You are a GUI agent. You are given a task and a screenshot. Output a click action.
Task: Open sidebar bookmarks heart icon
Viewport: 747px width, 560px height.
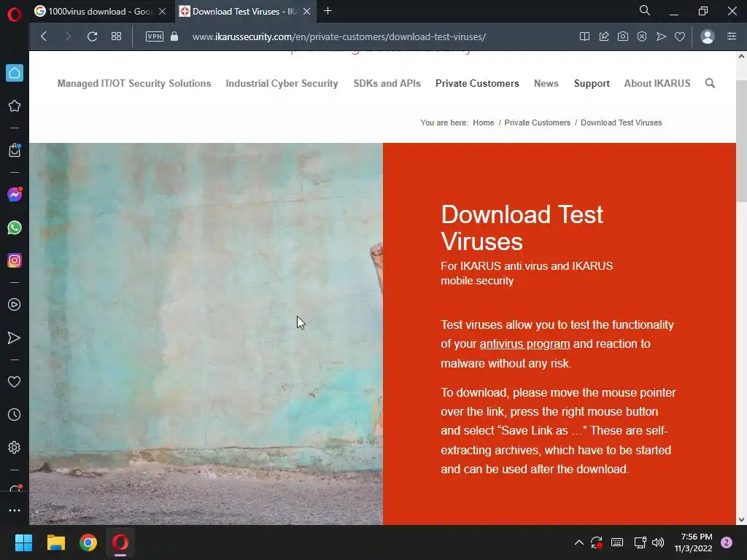[x=15, y=382]
